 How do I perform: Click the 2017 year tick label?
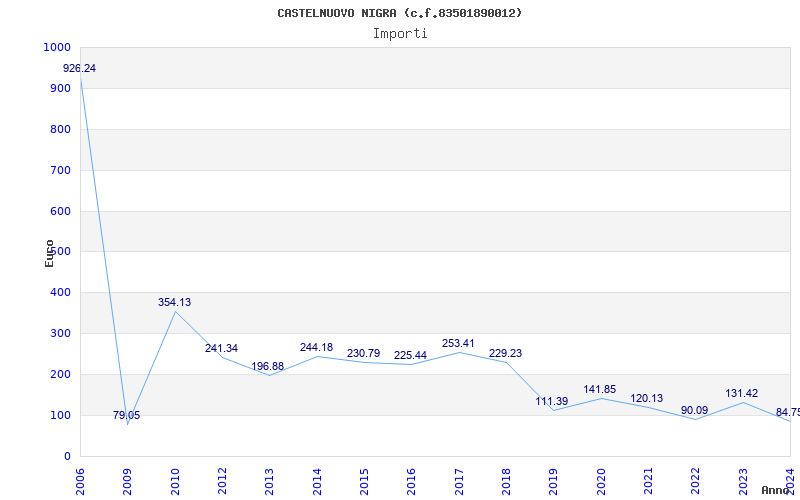459,481
